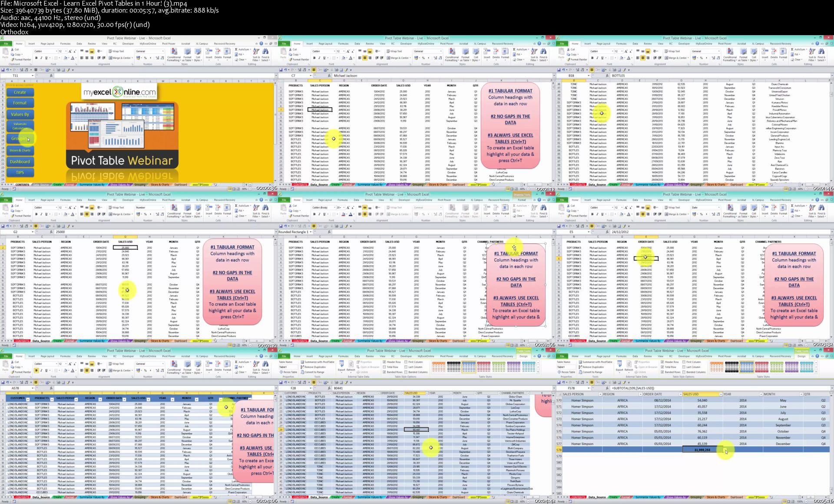Open the Date format dropdown in the E5 window
Image resolution: width=834 pixels, height=504 pixels.
tap(719, 208)
